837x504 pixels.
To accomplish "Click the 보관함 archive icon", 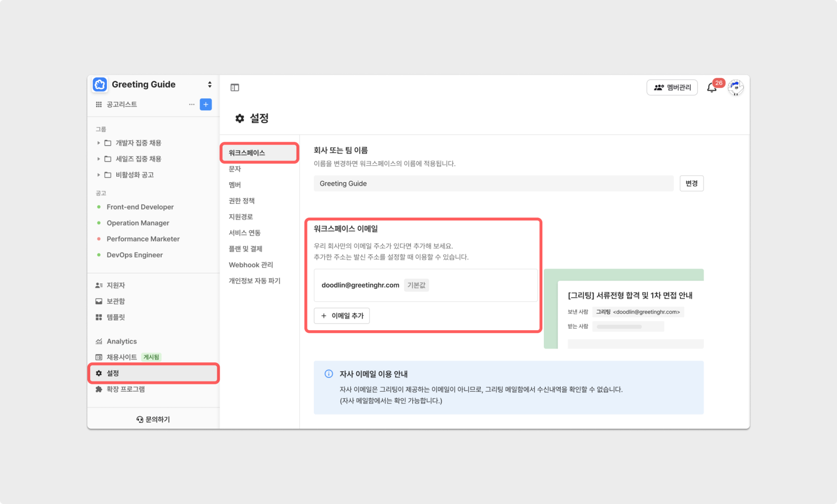I will (99, 301).
